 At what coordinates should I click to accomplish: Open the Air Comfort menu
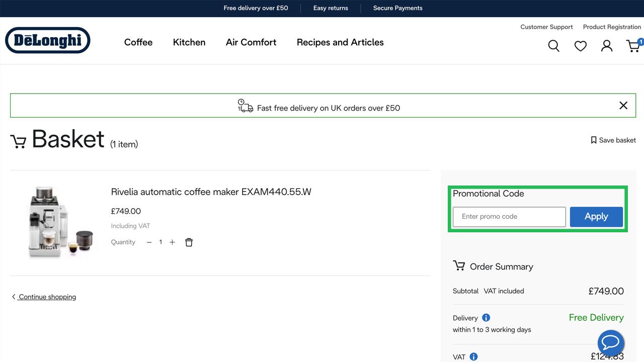[251, 42]
